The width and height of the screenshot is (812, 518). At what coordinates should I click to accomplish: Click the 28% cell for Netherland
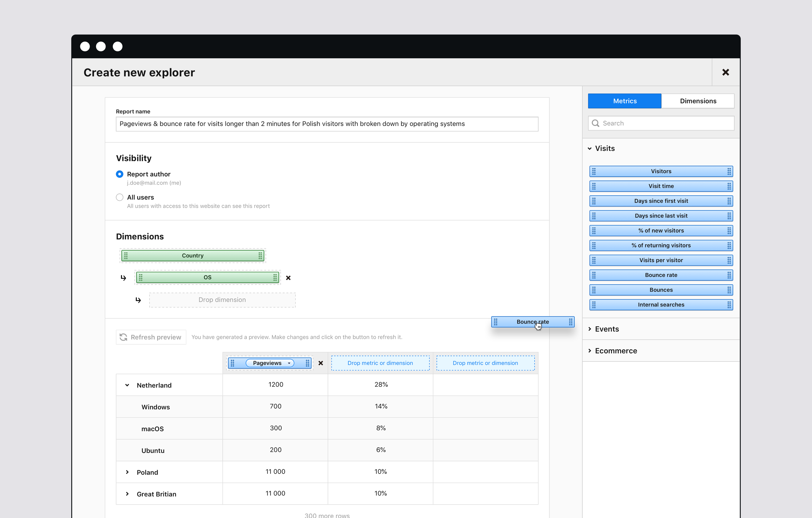coord(380,384)
